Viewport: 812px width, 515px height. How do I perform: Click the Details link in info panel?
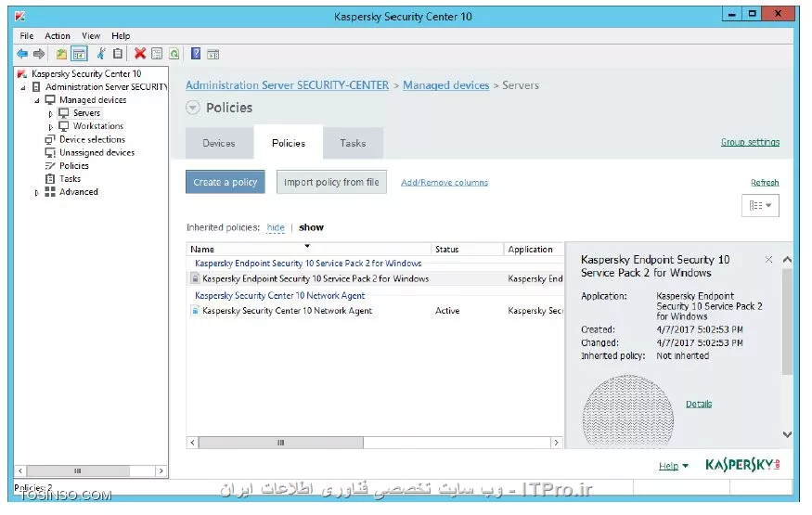tap(699, 404)
